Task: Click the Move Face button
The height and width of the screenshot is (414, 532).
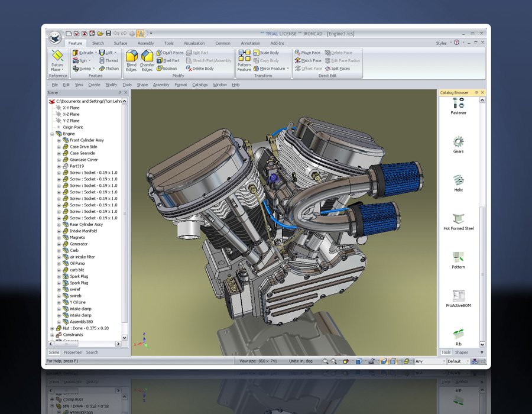Action: pyautogui.click(x=307, y=53)
